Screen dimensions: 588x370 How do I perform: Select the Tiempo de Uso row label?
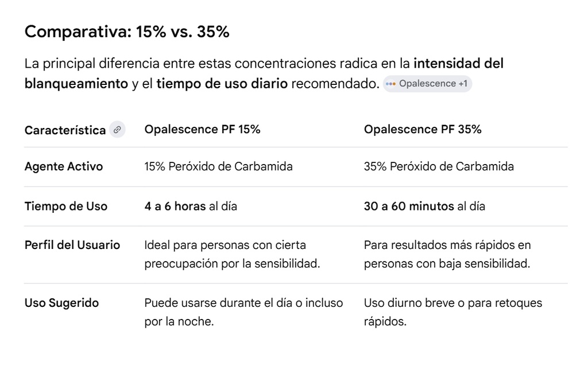point(65,207)
